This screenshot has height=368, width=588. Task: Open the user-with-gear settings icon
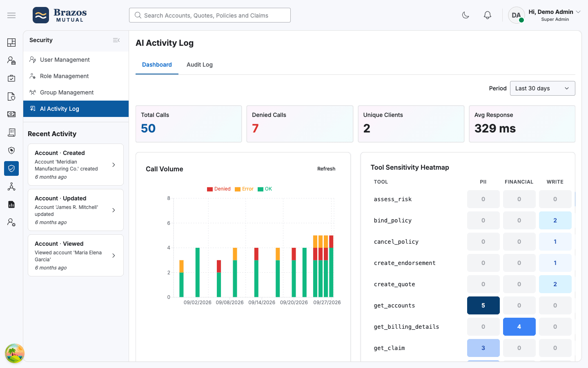pyautogui.click(x=11, y=222)
